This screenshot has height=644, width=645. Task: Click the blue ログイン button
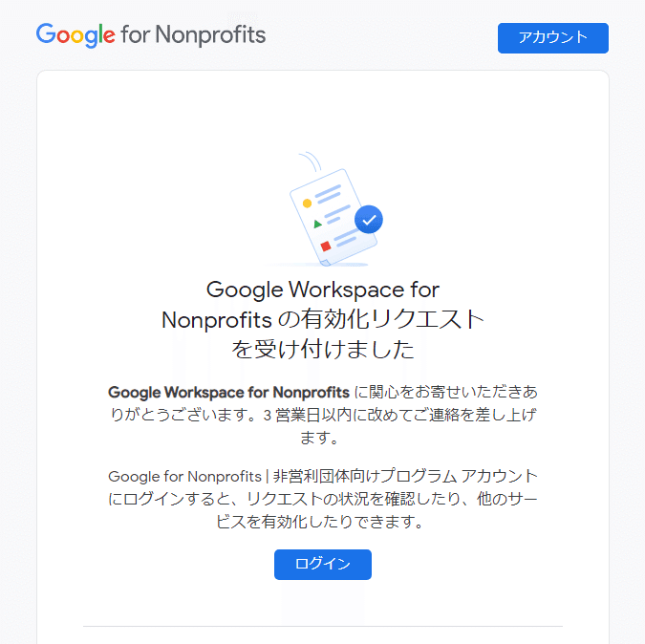tap(323, 565)
